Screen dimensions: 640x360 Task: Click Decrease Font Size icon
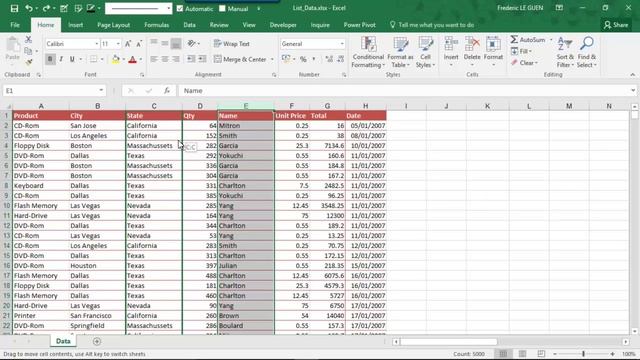139,44
